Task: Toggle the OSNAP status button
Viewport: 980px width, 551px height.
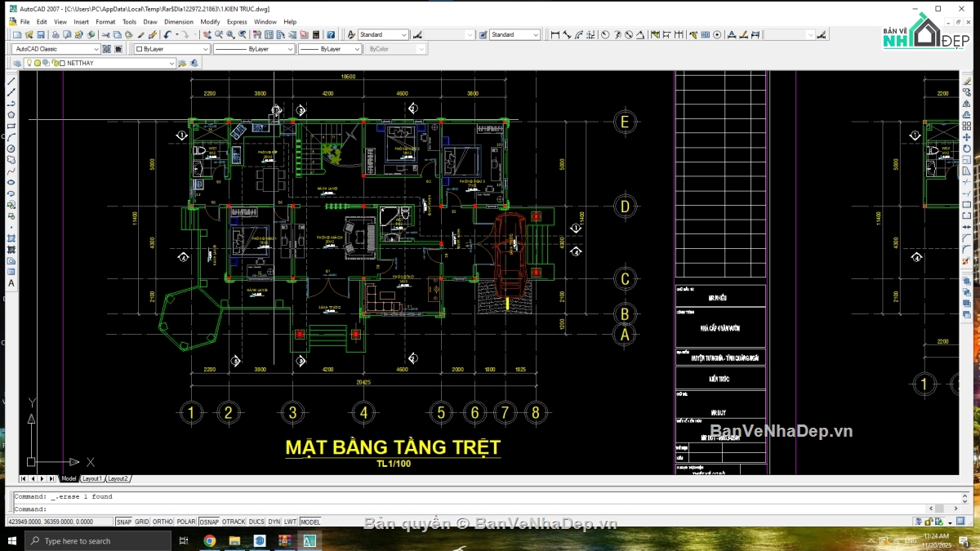Action: click(209, 522)
